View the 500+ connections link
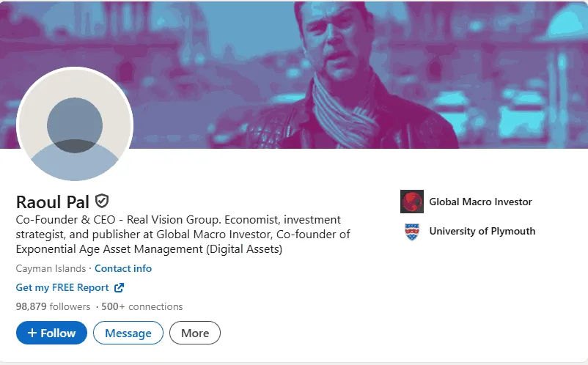Image resolution: width=588 pixels, height=365 pixels. 142,306
